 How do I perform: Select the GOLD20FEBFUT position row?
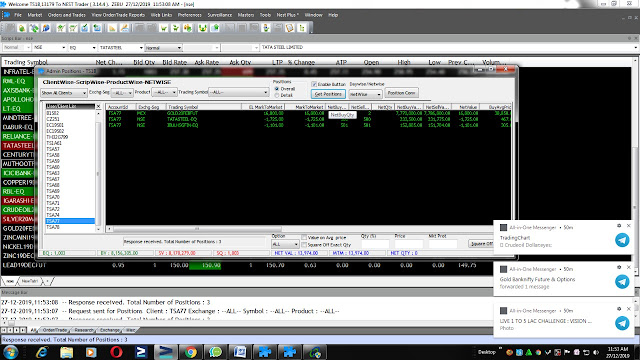pos(309,113)
